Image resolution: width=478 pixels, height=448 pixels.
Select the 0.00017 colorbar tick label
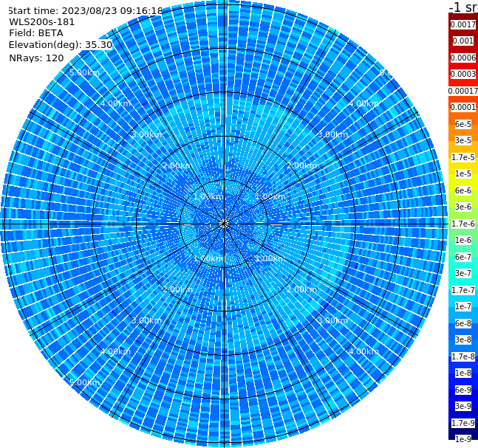pyautogui.click(x=463, y=91)
